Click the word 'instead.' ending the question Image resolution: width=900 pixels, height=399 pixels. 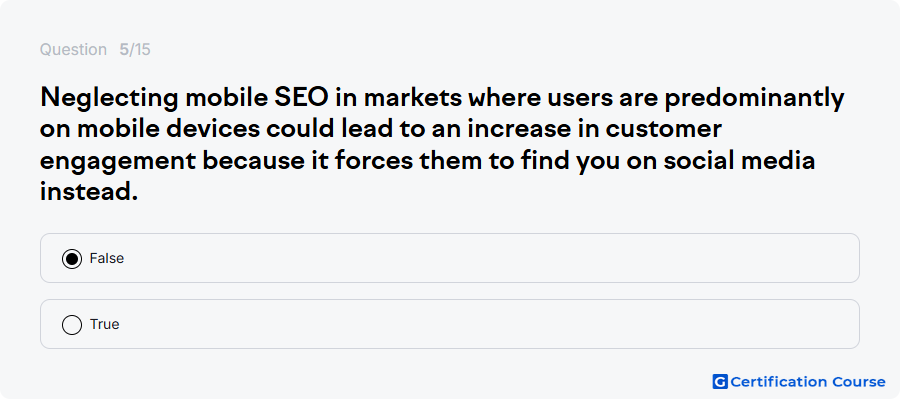coord(89,192)
